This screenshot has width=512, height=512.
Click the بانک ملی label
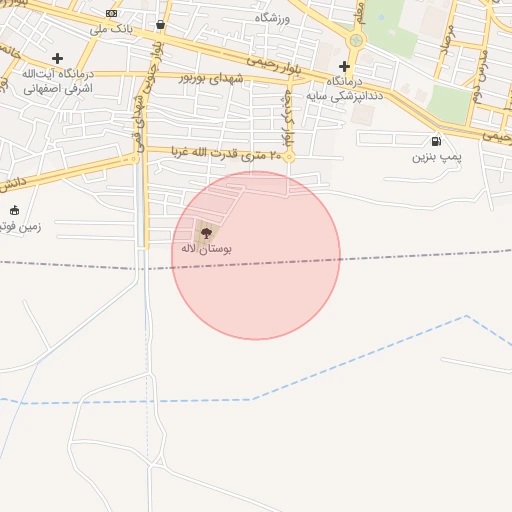pyautogui.click(x=111, y=29)
